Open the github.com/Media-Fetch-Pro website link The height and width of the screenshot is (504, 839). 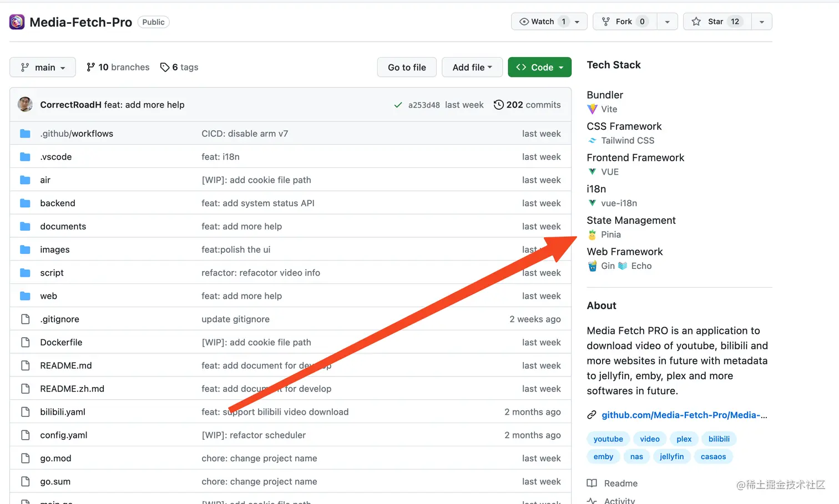point(684,415)
